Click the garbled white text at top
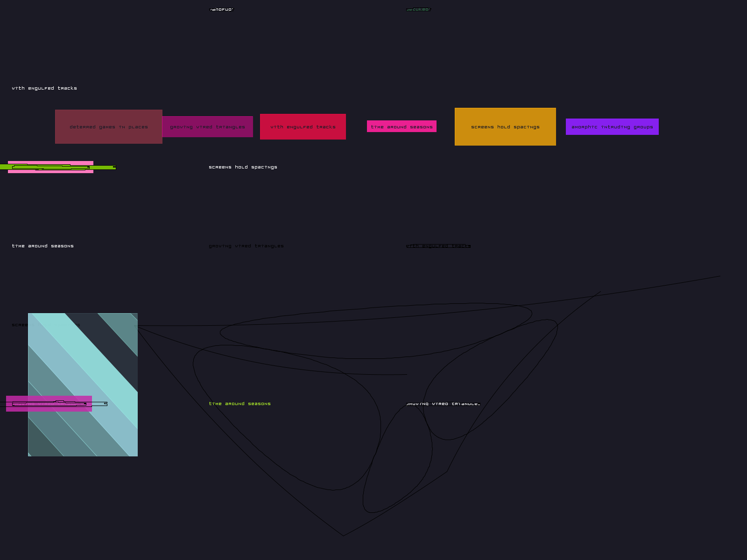Viewport: 747px width, 560px height. point(221,9)
